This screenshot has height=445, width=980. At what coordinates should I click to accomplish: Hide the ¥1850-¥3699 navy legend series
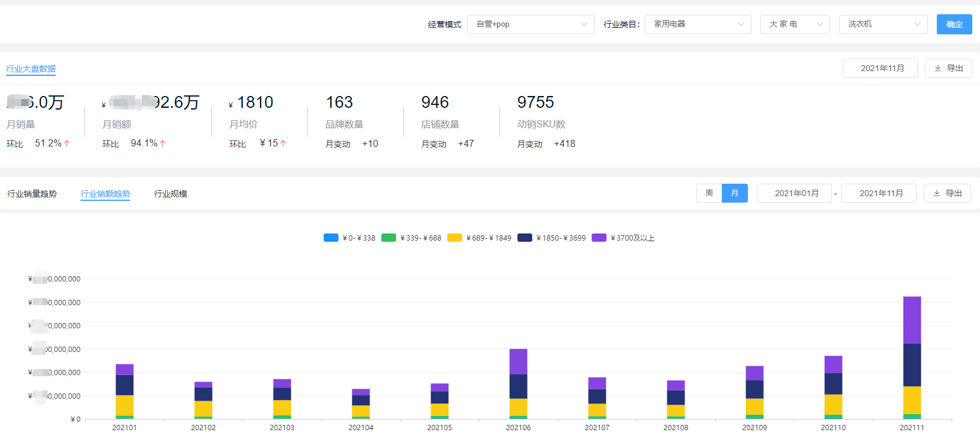coord(551,238)
